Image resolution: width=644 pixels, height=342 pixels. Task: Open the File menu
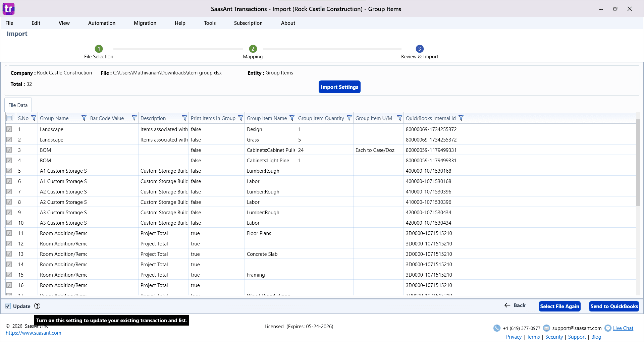pyautogui.click(x=9, y=23)
